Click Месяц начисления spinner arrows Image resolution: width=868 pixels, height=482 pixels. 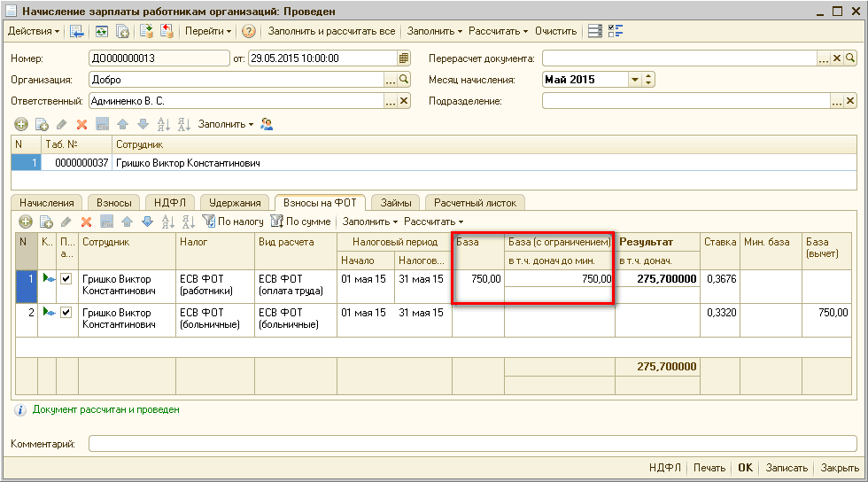(x=648, y=80)
